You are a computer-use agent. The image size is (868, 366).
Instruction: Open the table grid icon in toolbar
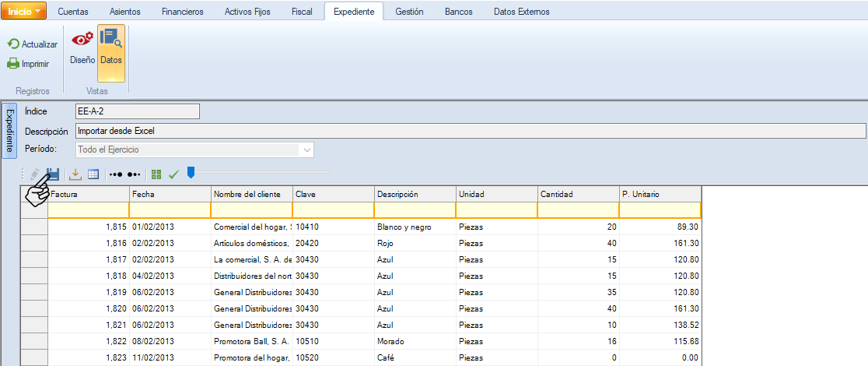click(93, 174)
